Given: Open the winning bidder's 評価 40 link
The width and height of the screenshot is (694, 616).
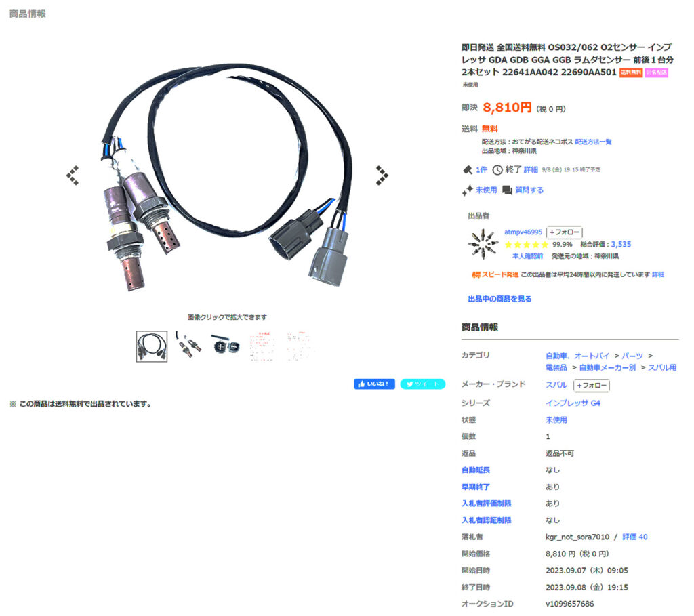Looking at the screenshot, I should [x=634, y=537].
